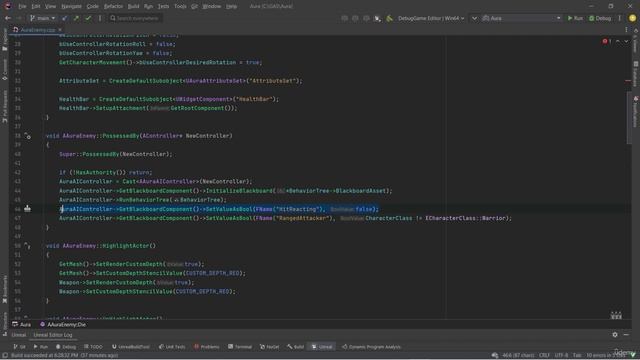
Task: Expand the chevron beside the Aura run configuration
Action: tap(474, 18)
